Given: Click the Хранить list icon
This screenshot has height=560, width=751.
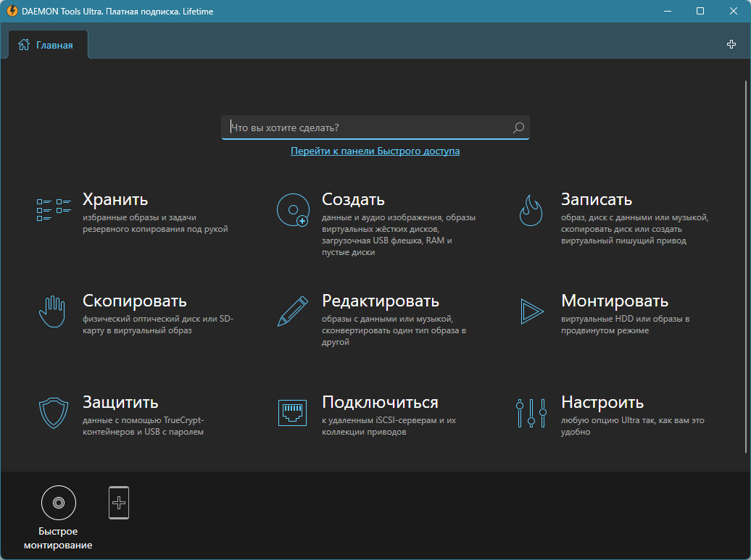Looking at the screenshot, I should coord(54,210).
